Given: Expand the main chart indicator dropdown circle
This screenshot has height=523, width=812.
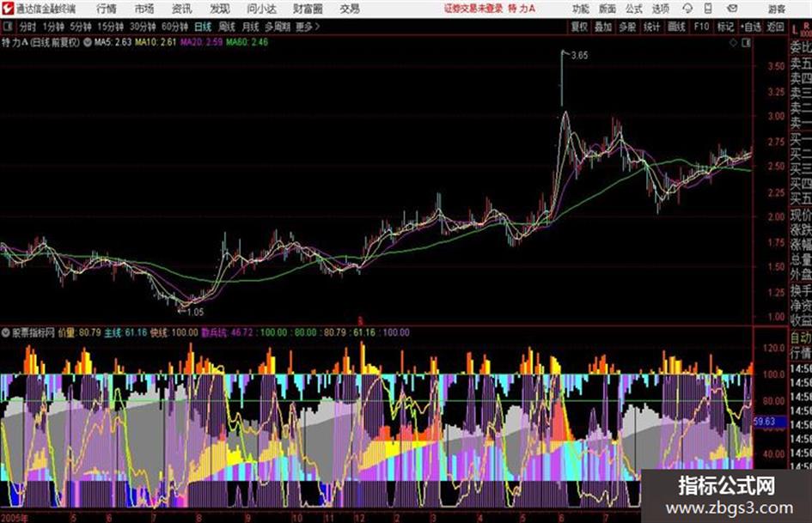Looking at the screenshot, I should 88,42.
